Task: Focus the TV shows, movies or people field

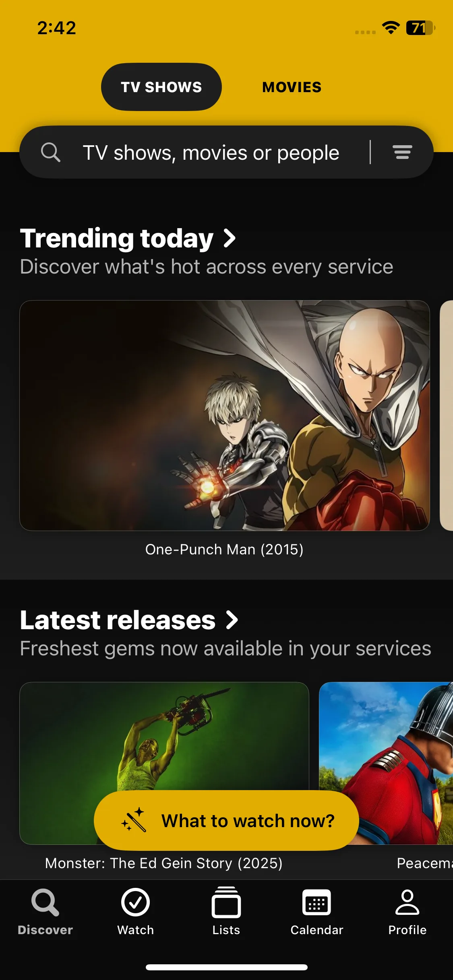Action: click(211, 153)
